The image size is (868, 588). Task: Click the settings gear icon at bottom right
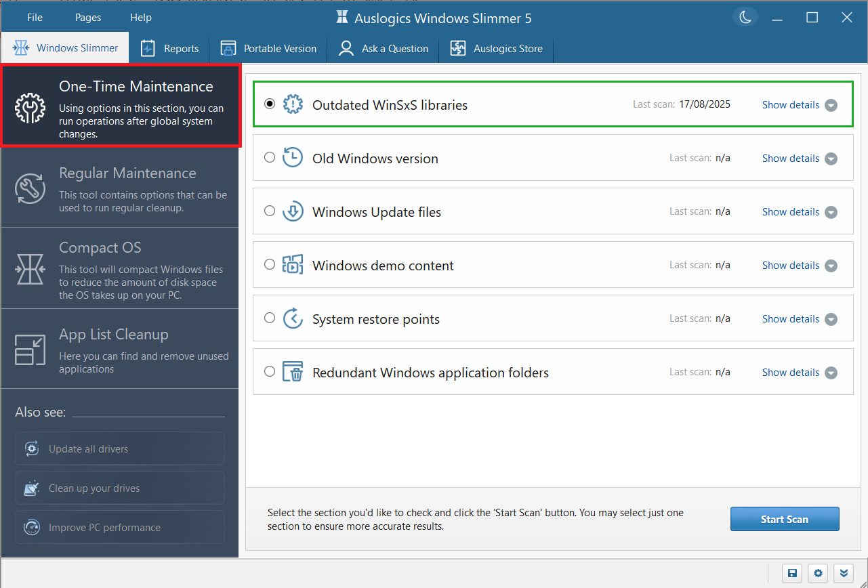818,573
